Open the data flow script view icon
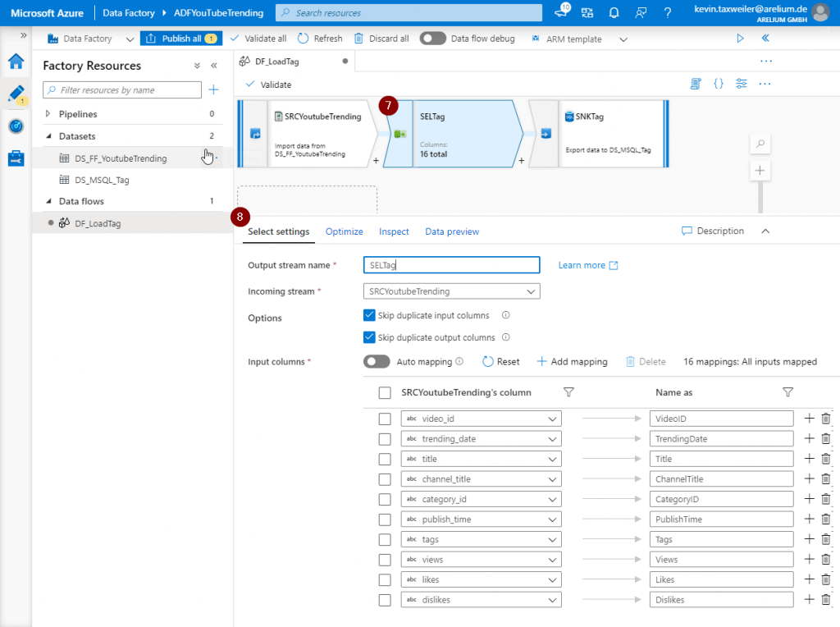The width and height of the screenshot is (840, 627). point(696,83)
